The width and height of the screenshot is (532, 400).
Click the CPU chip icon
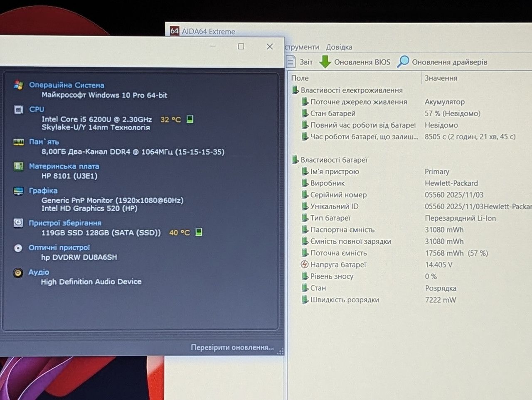click(x=19, y=110)
